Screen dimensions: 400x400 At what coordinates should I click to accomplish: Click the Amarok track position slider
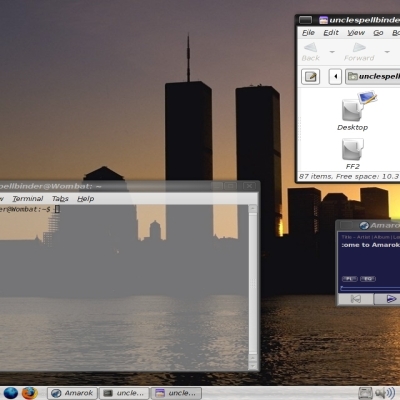pos(370,287)
